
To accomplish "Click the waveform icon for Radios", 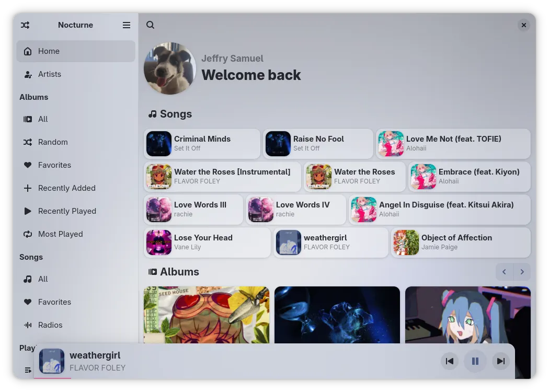I will coord(28,325).
